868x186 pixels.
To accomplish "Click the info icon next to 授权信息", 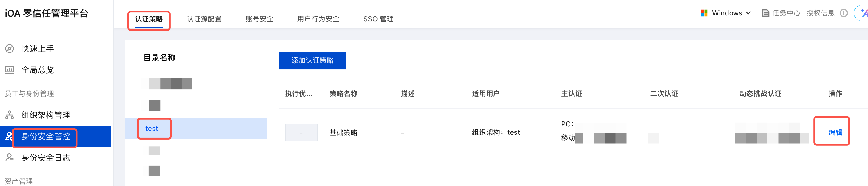I will click(x=843, y=13).
